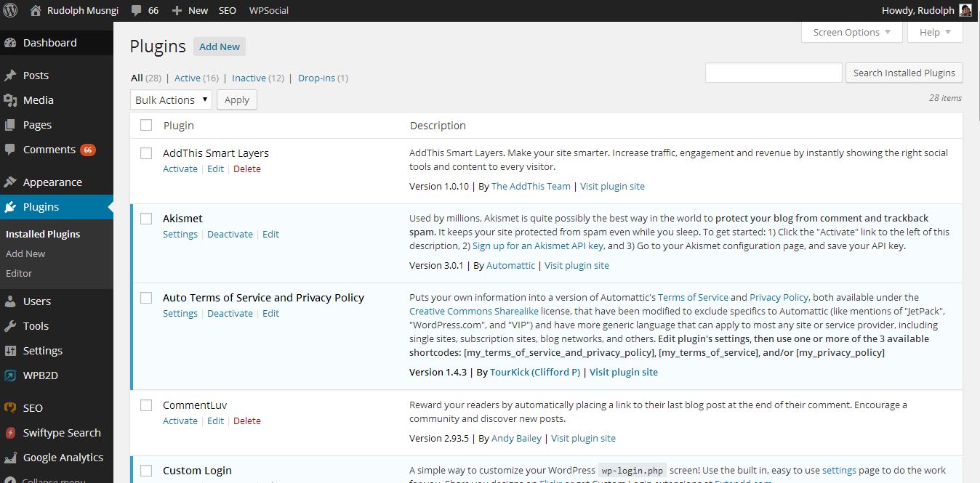980x483 pixels.
Task: Click the Dashboard gauge icon in sidebar
Action: point(10,43)
